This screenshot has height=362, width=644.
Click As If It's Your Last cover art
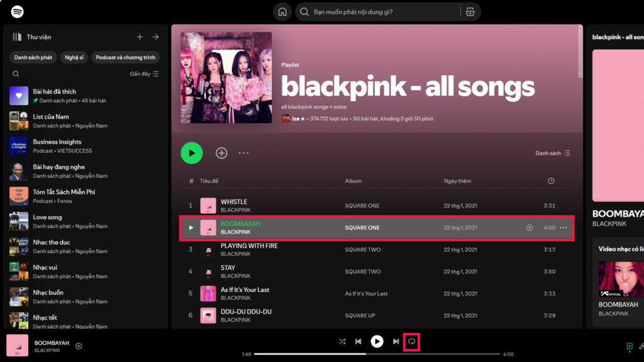tap(208, 293)
